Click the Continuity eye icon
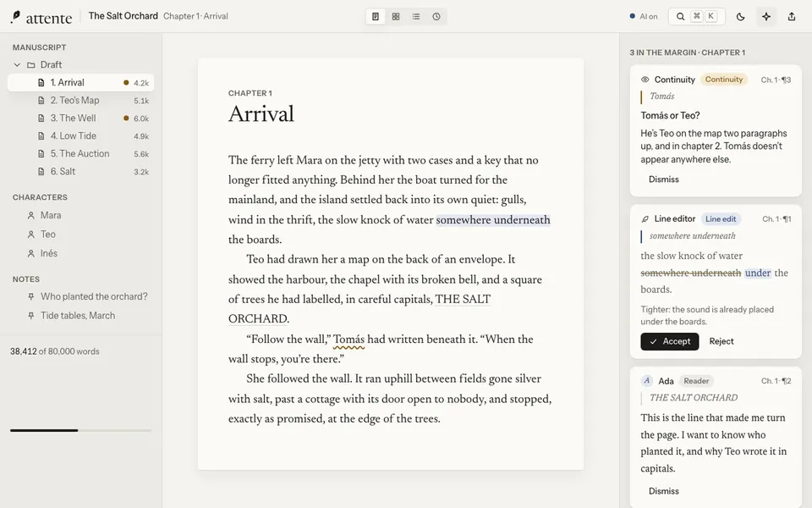Image resolution: width=812 pixels, height=508 pixels. click(x=645, y=80)
